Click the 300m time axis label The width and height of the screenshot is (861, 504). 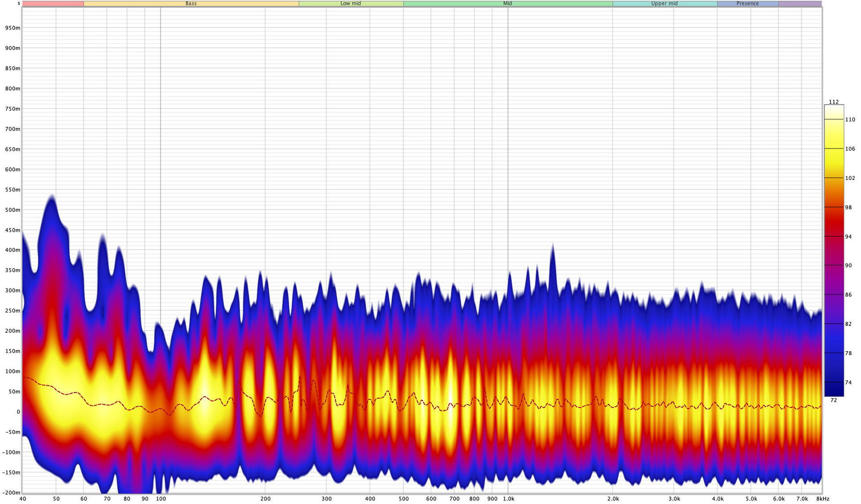tap(13, 291)
